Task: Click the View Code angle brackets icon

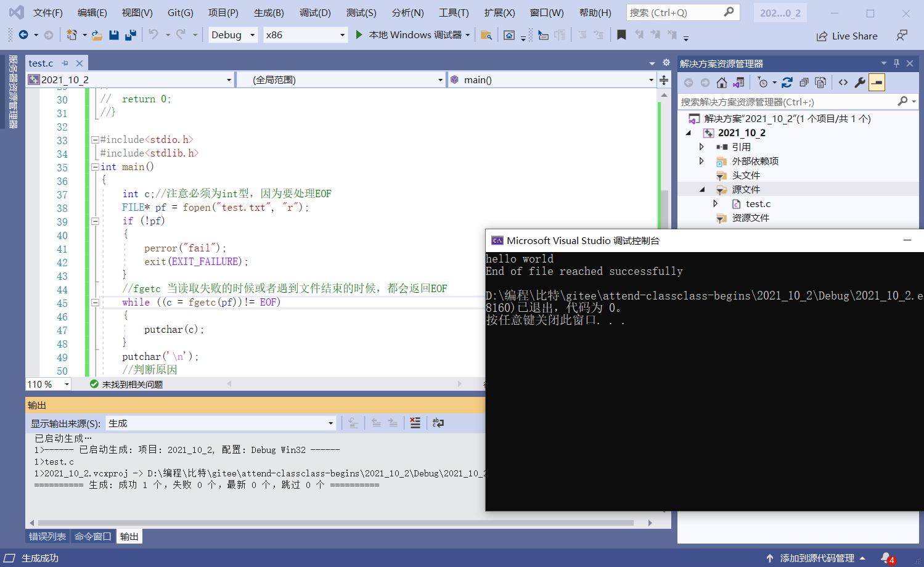Action: point(843,83)
